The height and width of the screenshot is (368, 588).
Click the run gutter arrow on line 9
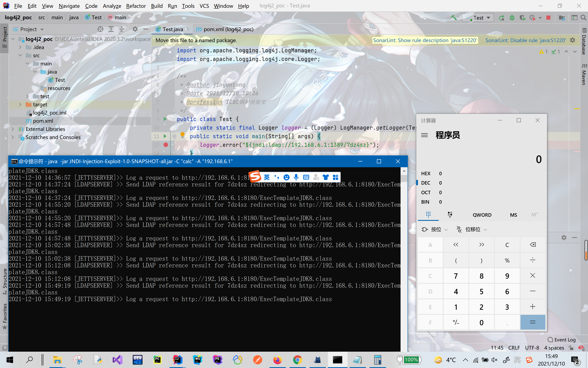(165, 119)
